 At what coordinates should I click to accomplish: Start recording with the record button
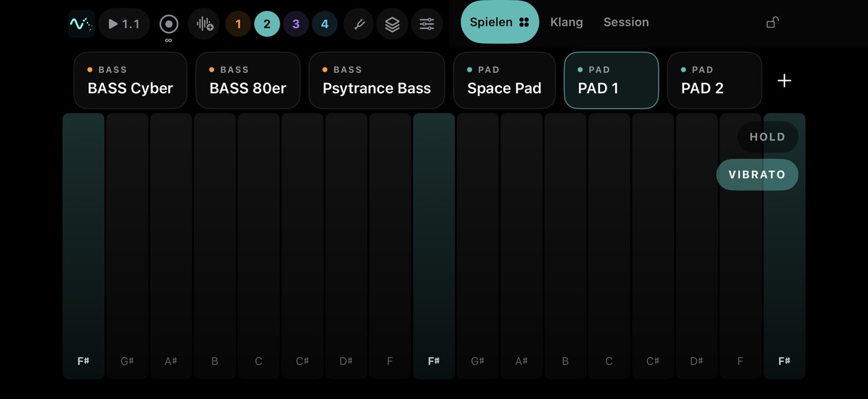[x=169, y=24]
